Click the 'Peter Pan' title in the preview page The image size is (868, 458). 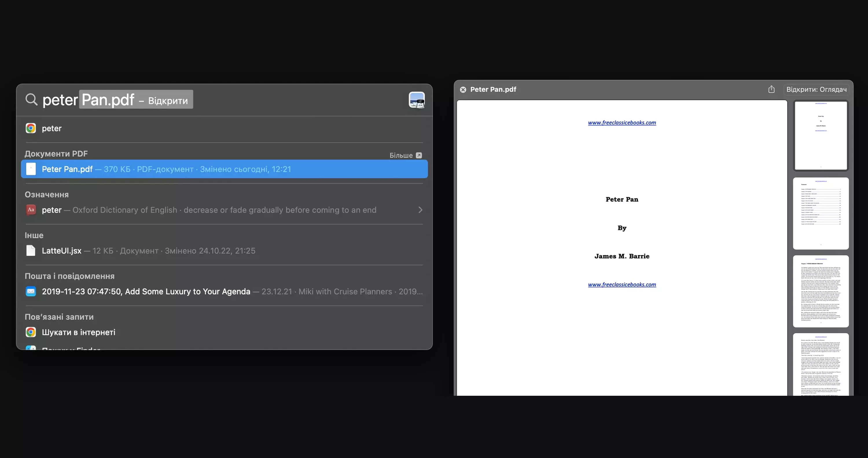[x=622, y=199]
